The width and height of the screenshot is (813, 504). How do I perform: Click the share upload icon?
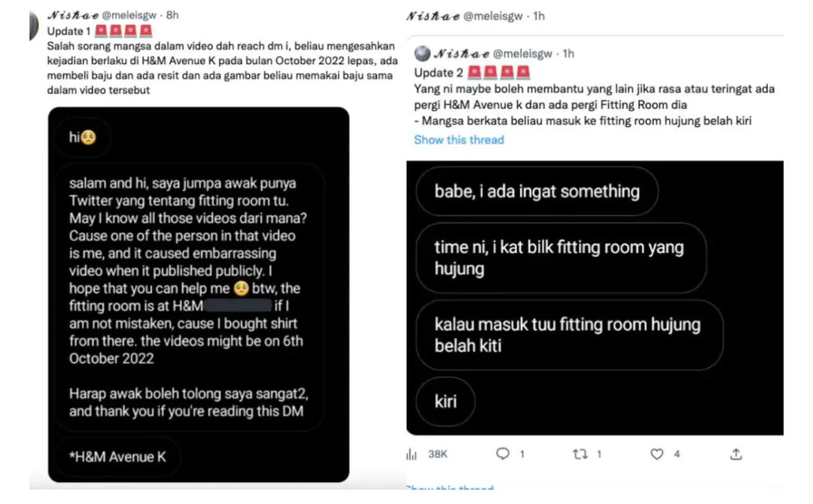pyautogui.click(x=735, y=454)
